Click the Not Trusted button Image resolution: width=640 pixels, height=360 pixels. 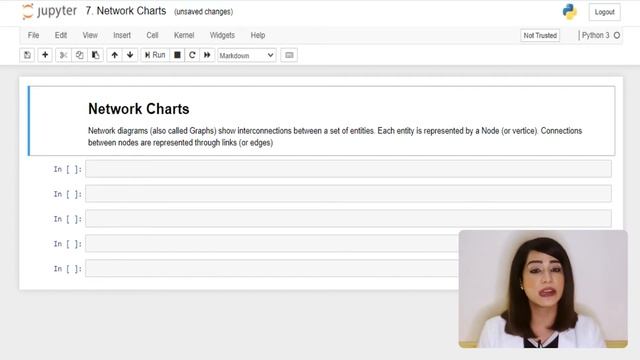(540, 36)
